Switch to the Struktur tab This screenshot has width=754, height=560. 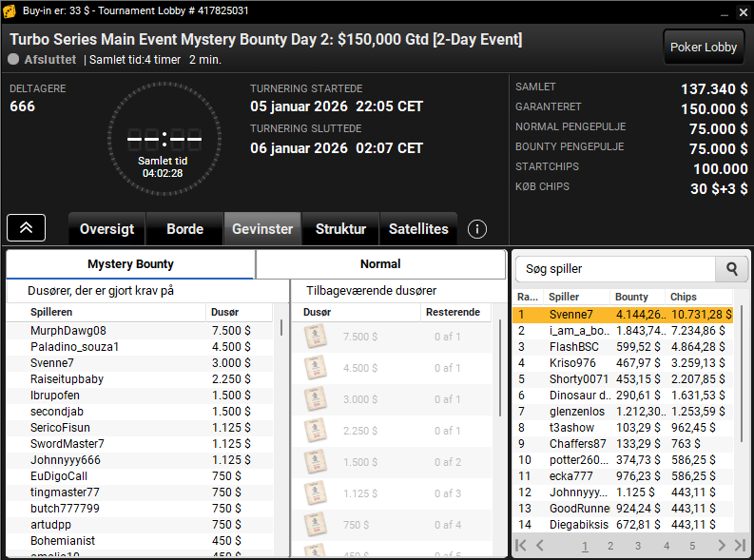[x=340, y=229]
